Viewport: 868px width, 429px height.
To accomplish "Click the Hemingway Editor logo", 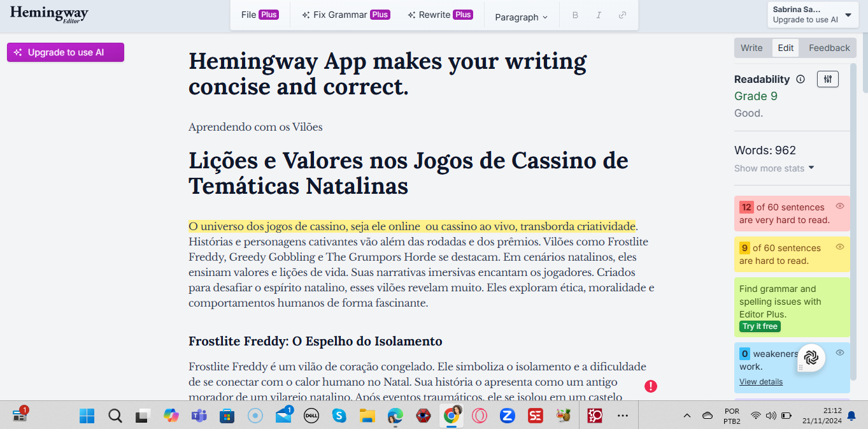I will (49, 15).
